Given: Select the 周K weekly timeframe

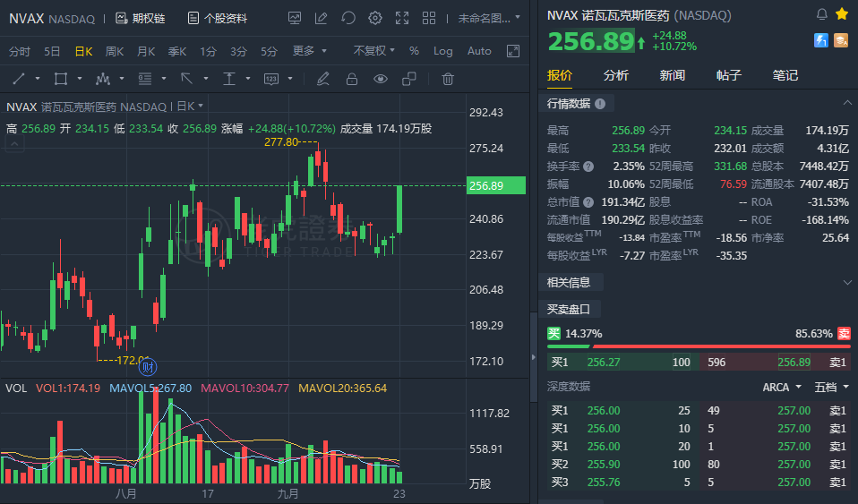Looking at the screenshot, I should (115, 51).
